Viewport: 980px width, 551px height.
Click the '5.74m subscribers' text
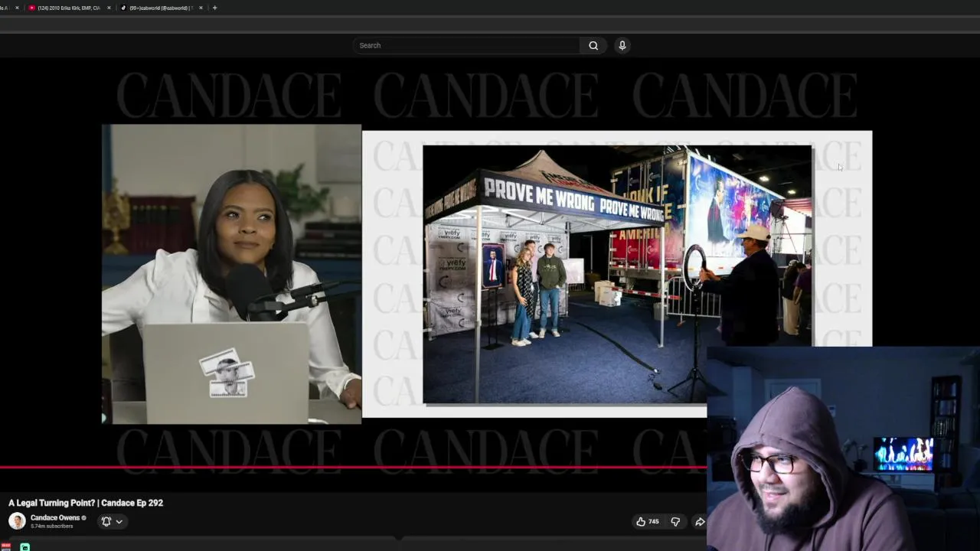[51, 527]
